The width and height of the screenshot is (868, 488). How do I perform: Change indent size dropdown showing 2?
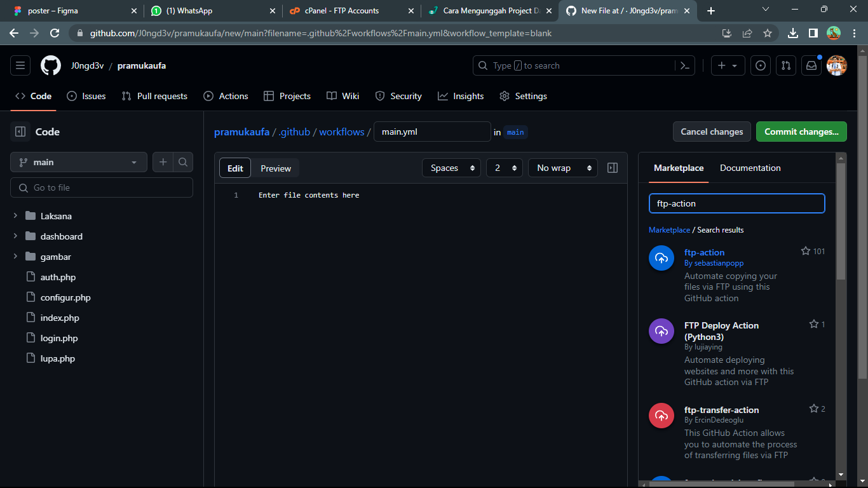(x=505, y=168)
